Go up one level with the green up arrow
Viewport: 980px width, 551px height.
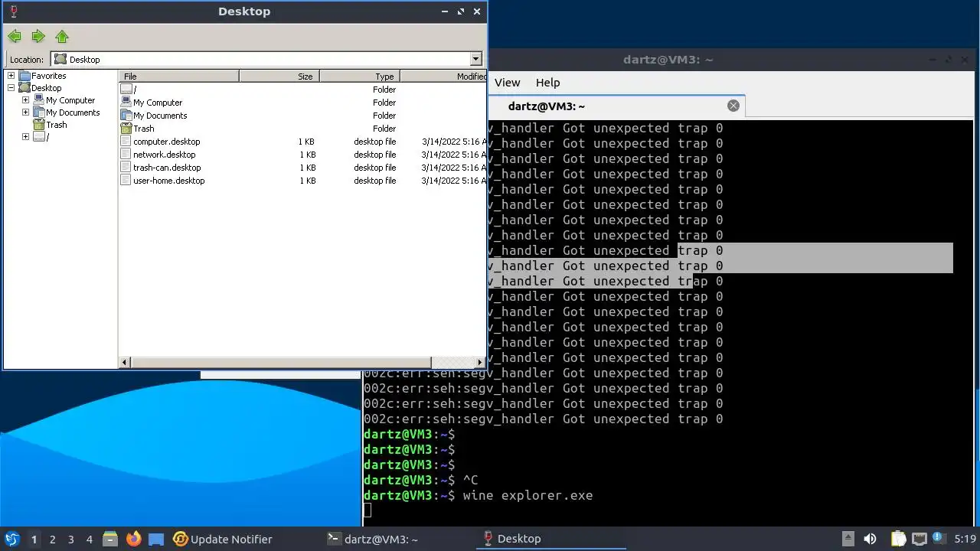click(x=62, y=36)
